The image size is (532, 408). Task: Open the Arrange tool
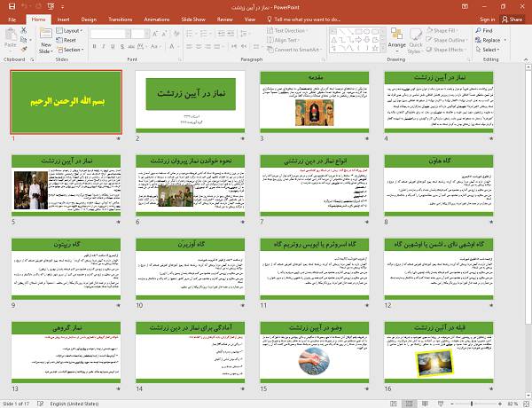pyautogui.click(x=396, y=40)
